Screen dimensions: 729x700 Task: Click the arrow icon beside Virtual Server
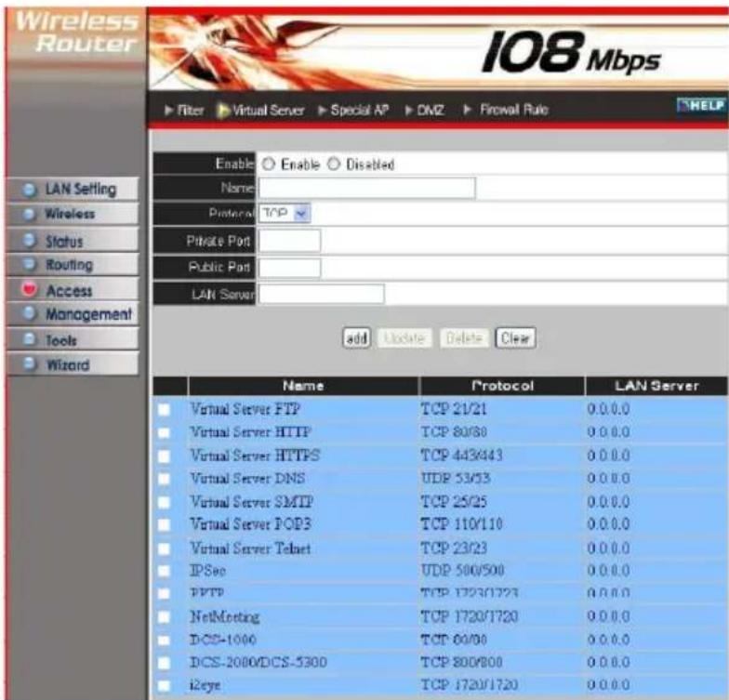(223, 111)
